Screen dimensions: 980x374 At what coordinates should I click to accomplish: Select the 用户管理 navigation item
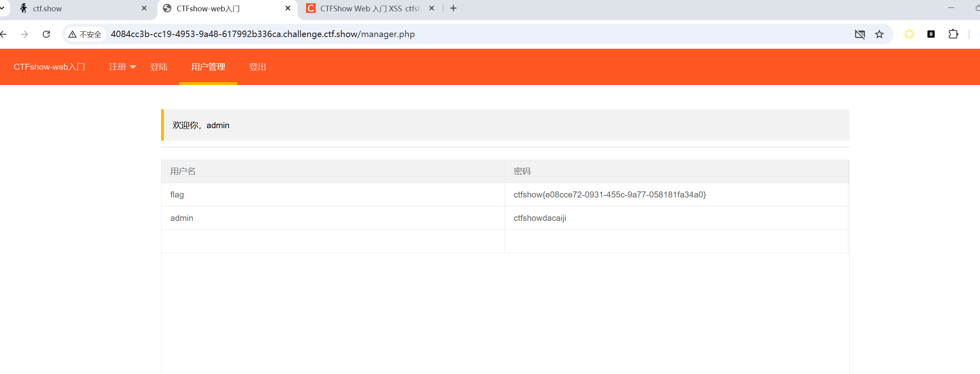208,67
